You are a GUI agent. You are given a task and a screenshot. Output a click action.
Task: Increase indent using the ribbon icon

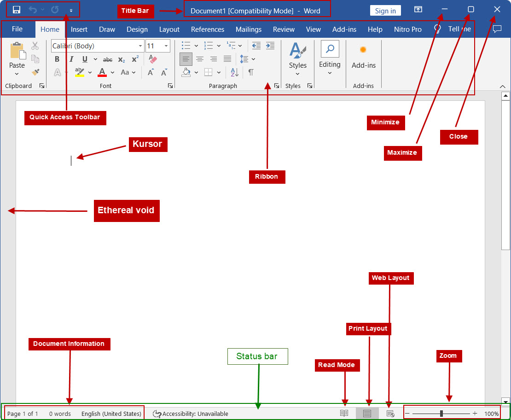click(270, 46)
